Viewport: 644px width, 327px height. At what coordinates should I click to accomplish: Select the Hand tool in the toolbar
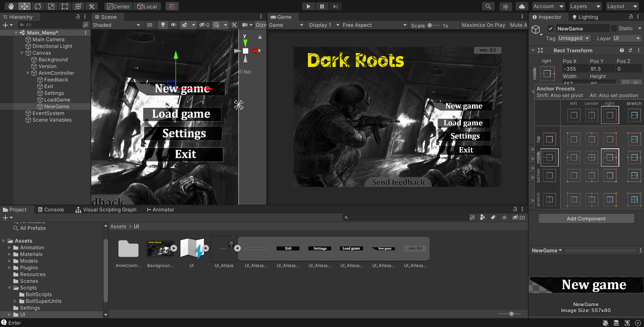tap(11, 6)
